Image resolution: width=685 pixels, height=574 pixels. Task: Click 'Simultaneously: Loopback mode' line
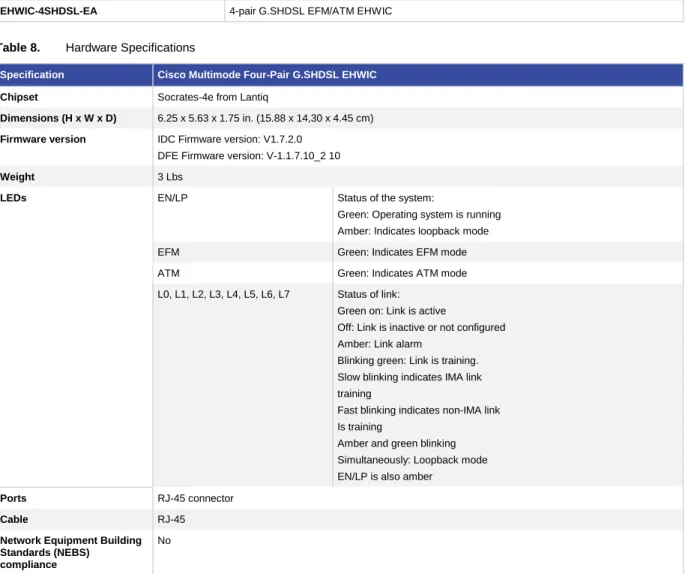coord(412,460)
